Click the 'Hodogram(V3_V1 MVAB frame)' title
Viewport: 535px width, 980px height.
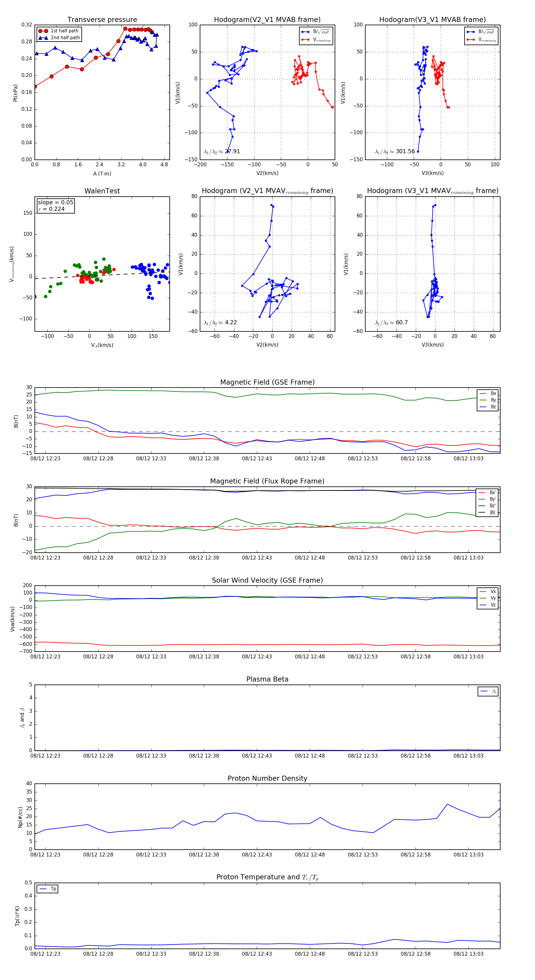click(432, 20)
